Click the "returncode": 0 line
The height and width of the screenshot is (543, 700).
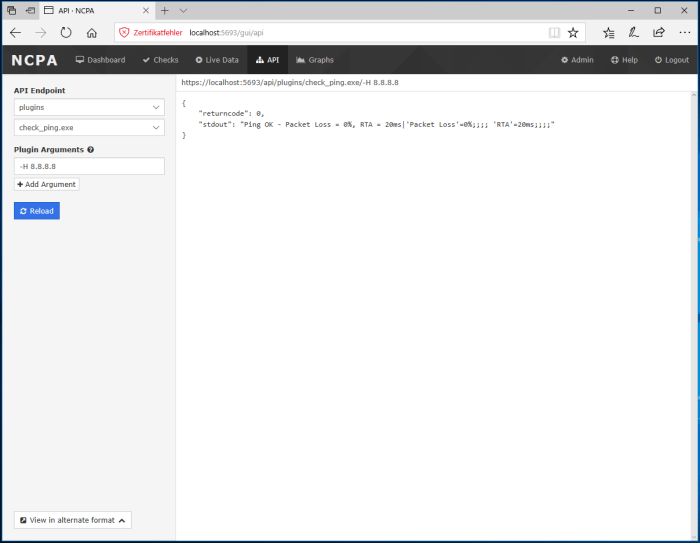pos(231,113)
